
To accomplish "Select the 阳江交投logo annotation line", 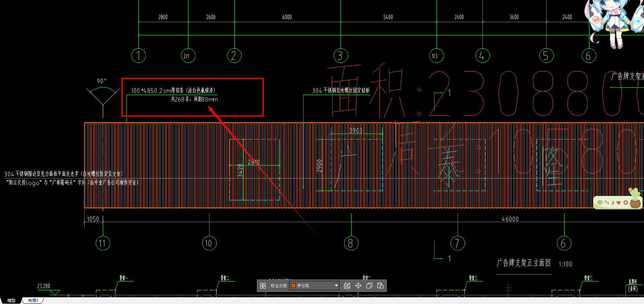I will [x=72, y=183].
